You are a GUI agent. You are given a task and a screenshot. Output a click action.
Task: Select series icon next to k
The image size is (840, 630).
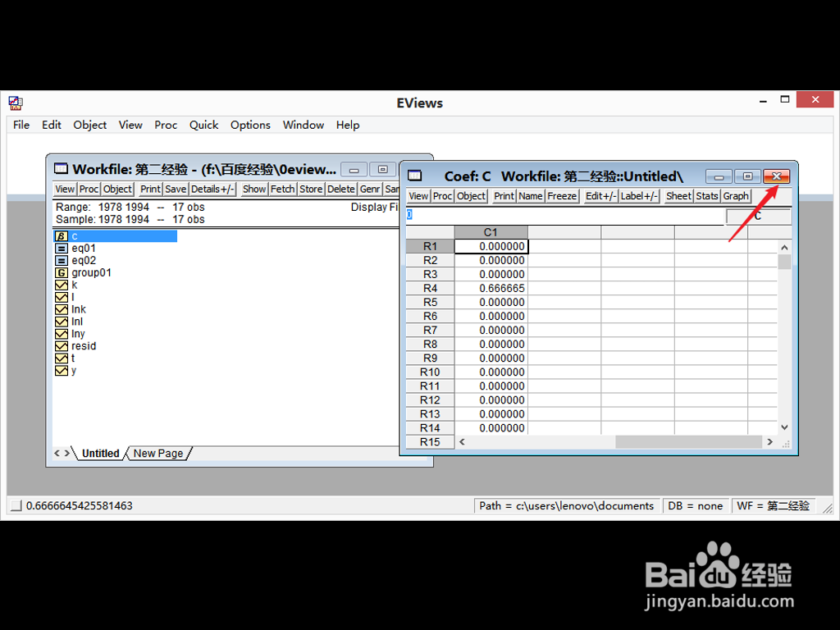point(61,285)
